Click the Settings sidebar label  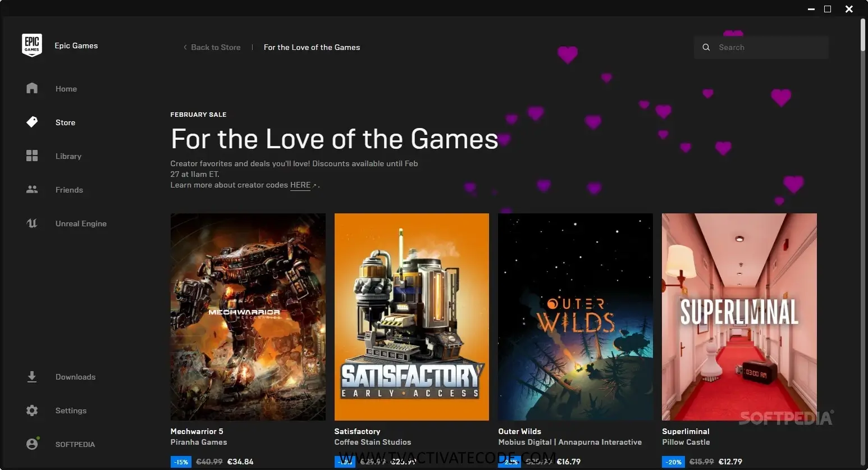click(71, 410)
